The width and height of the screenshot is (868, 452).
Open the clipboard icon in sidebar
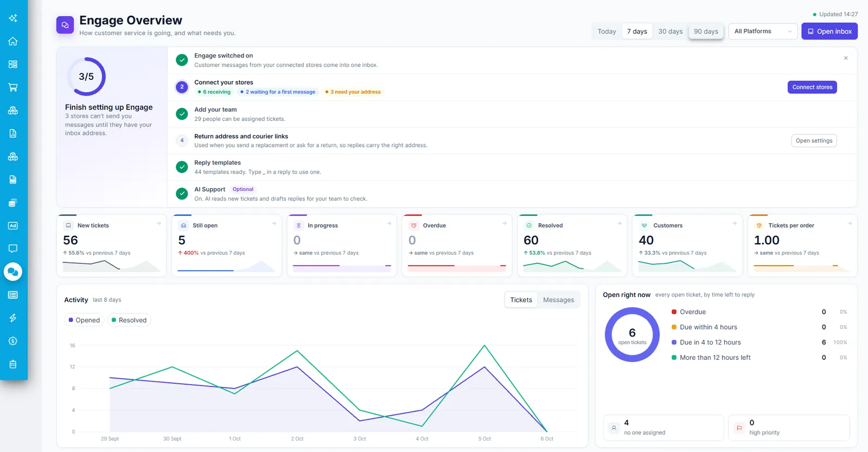coord(13,364)
